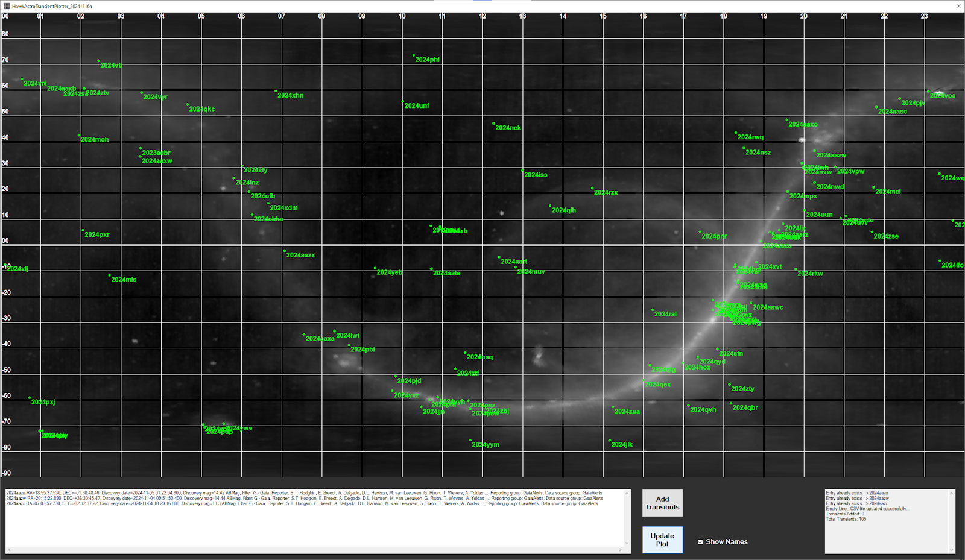
Task: Click the 2024lwi transient label
Action: pyautogui.click(x=348, y=336)
